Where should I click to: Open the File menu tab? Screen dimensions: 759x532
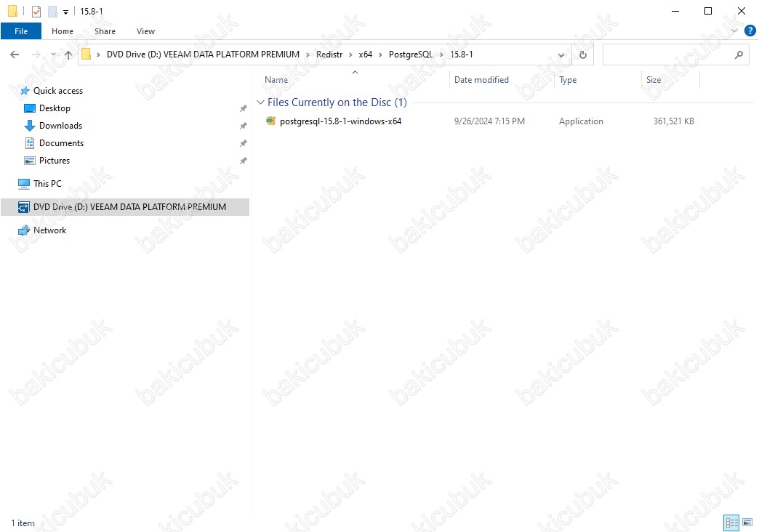pyautogui.click(x=21, y=31)
